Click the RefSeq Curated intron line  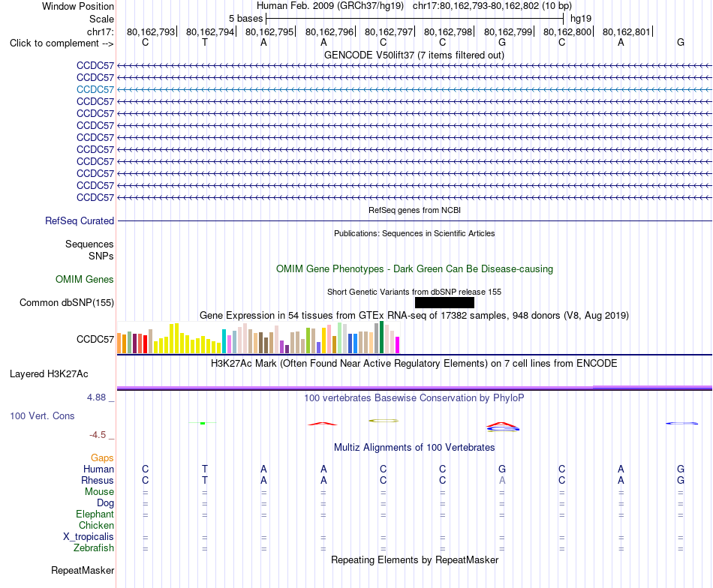pyautogui.click(x=414, y=220)
